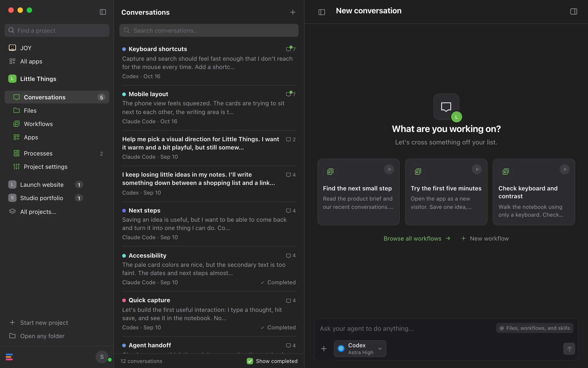588x368 pixels.
Task: Open Project settings
Action: tap(57, 167)
